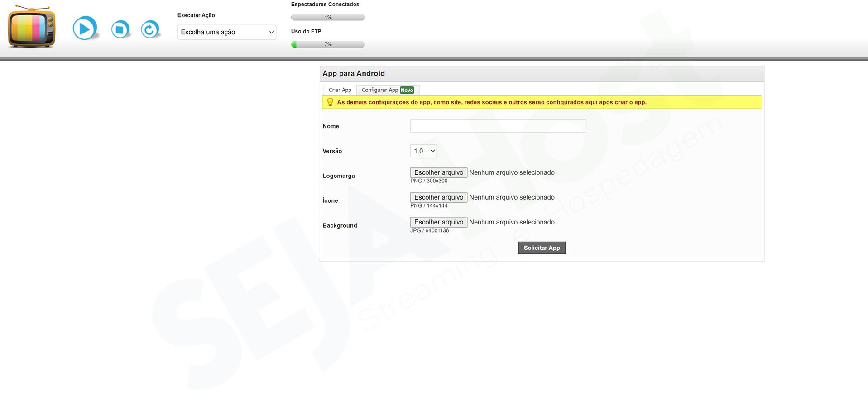
Task: Choose a file for Background
Action: 438,222
